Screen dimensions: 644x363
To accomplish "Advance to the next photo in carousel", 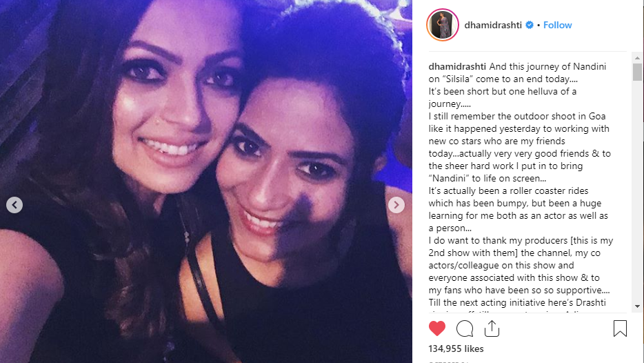I will click(396, 205).
